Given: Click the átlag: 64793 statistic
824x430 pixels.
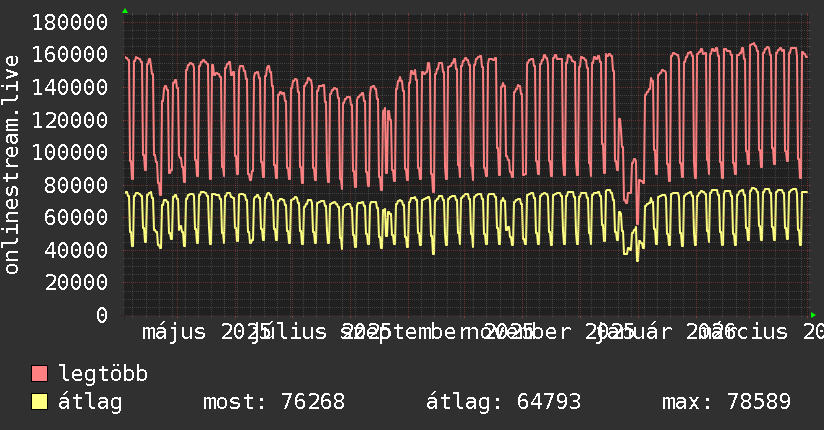Looking at the screenshot, I should coord(503,402).
